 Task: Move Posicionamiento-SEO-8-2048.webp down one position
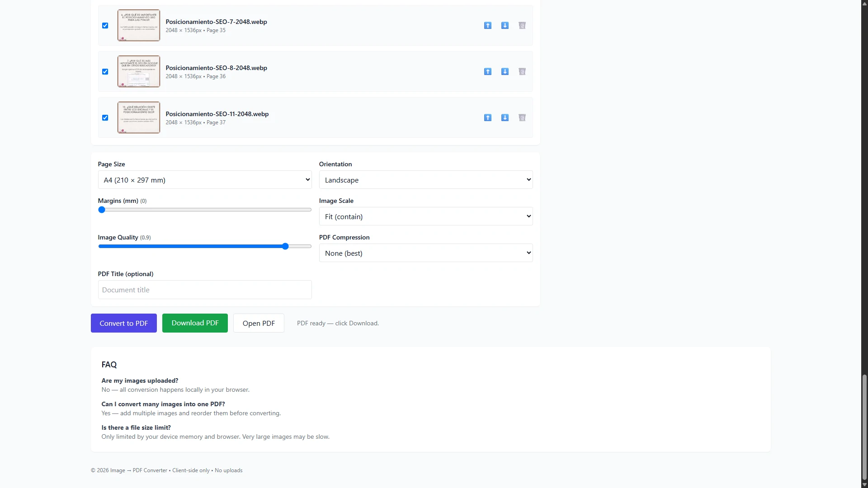pos(505,72)
